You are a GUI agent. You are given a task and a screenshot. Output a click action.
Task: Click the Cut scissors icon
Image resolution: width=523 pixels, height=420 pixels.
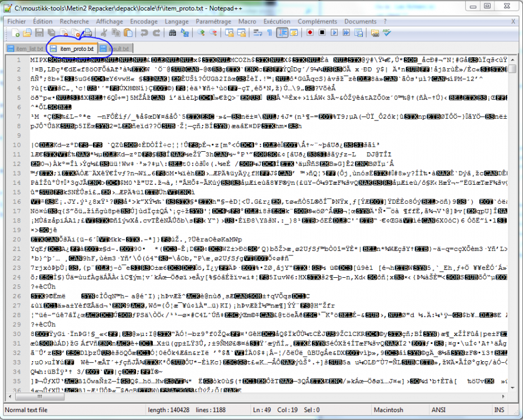[104, 32]
